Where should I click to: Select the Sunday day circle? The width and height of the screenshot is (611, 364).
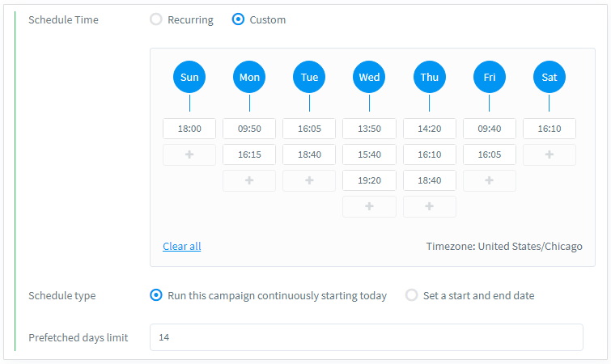click(189, 78)
